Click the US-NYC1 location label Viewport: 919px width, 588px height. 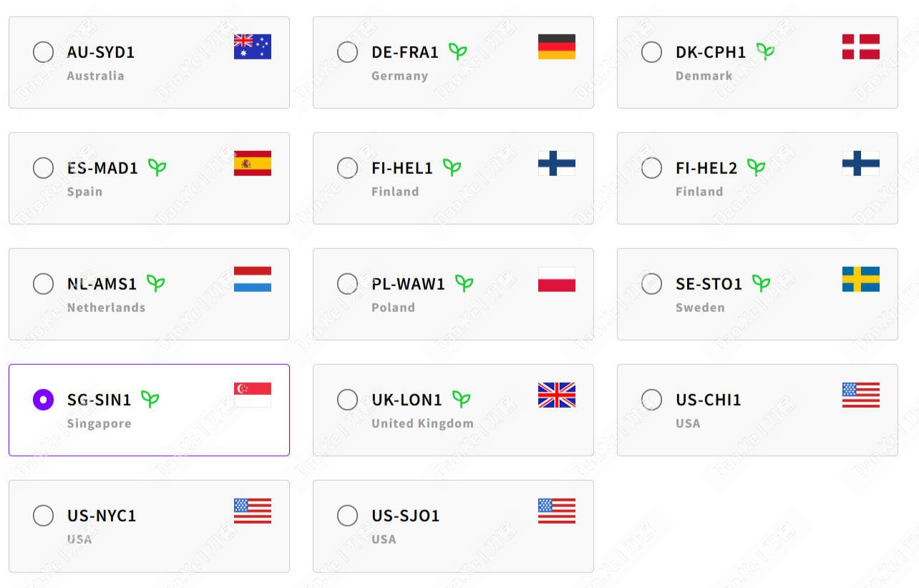(102, 516)
